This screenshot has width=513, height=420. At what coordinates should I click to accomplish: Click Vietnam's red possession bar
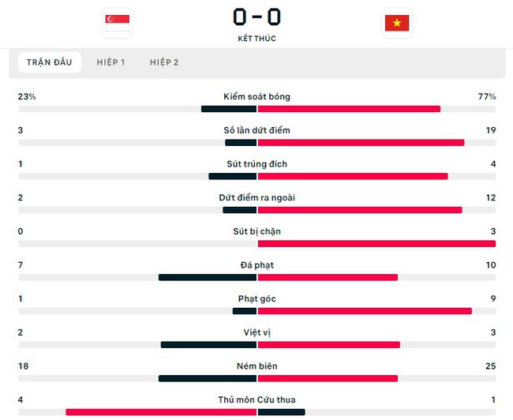point(349,109)
